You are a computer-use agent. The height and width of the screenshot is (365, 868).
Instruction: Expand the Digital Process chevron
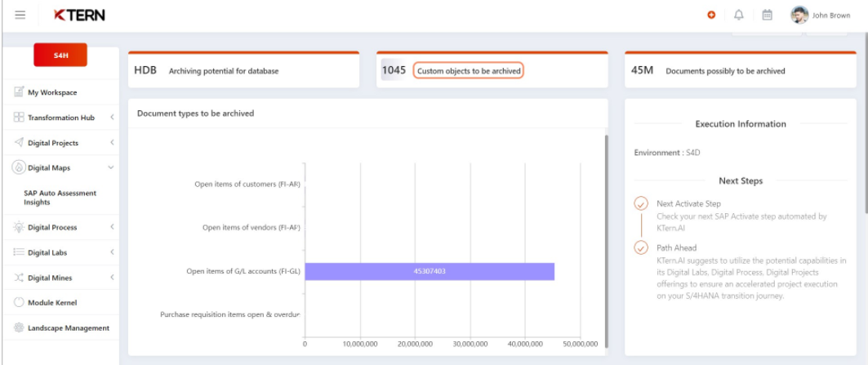coord(112,227)
